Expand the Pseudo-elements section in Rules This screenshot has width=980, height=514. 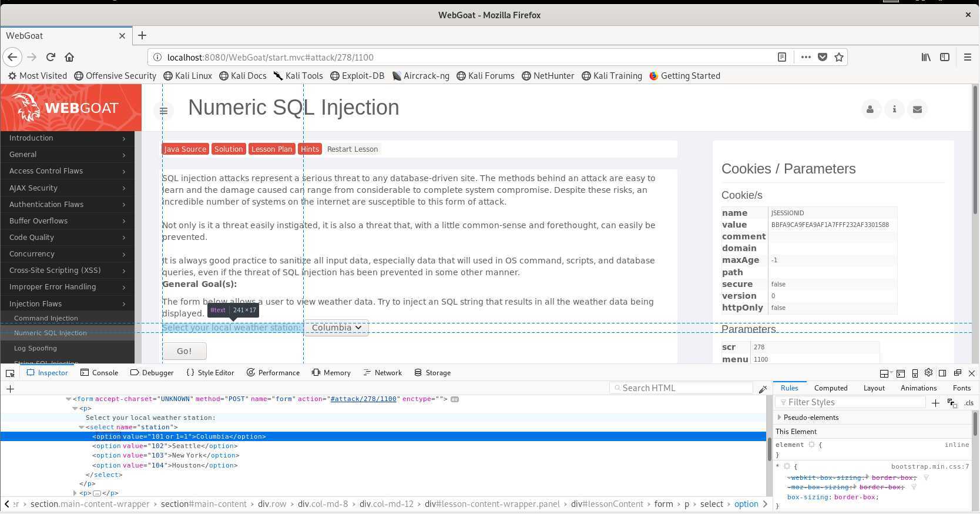779,418
